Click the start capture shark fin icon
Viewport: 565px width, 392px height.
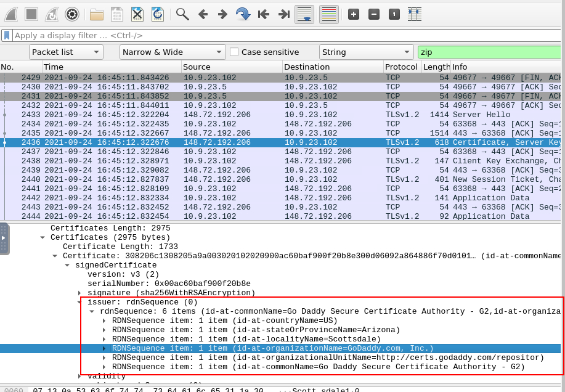[x=12, y=14]
